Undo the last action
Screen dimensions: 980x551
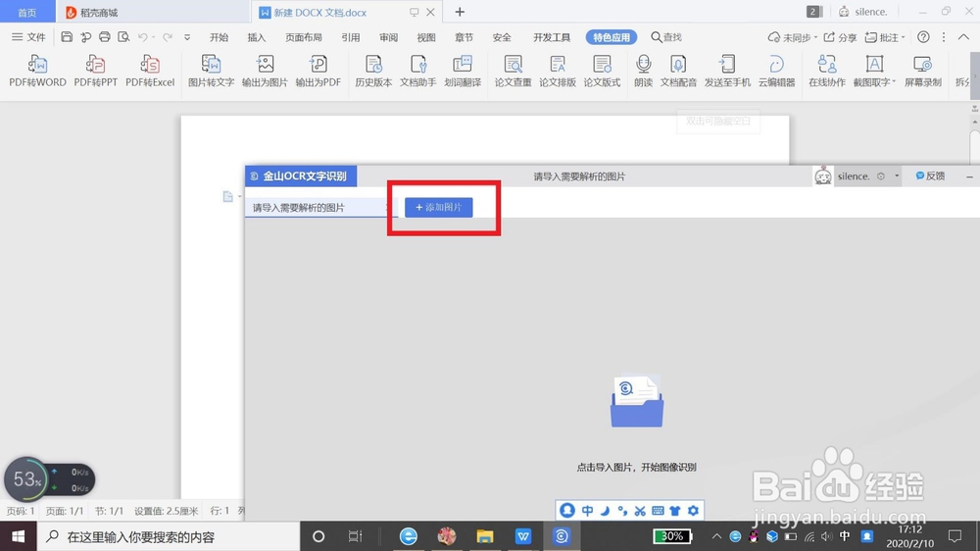click(x=143, y=37)
